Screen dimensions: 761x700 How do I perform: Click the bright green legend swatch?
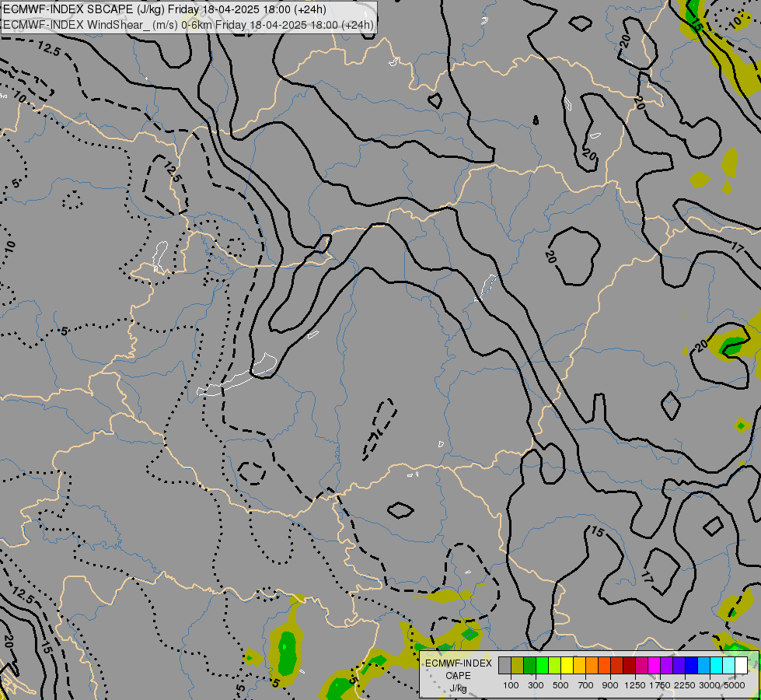click(543, 666)
